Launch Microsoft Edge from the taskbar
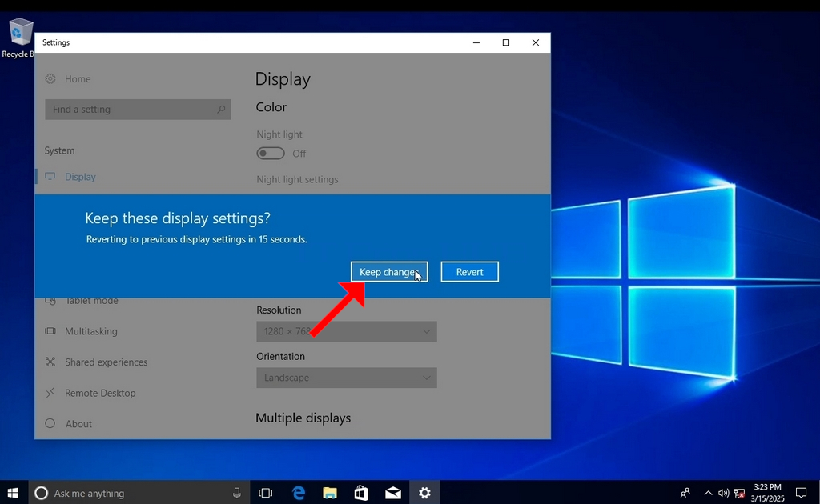820x504 pixels. 299,493
